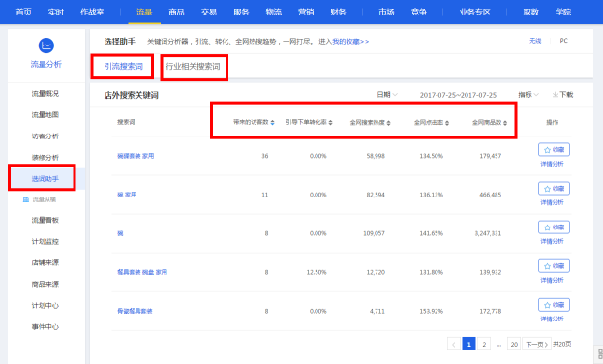
Task: Sort by 全网点击率 column arrows
Action: point(447,123)
